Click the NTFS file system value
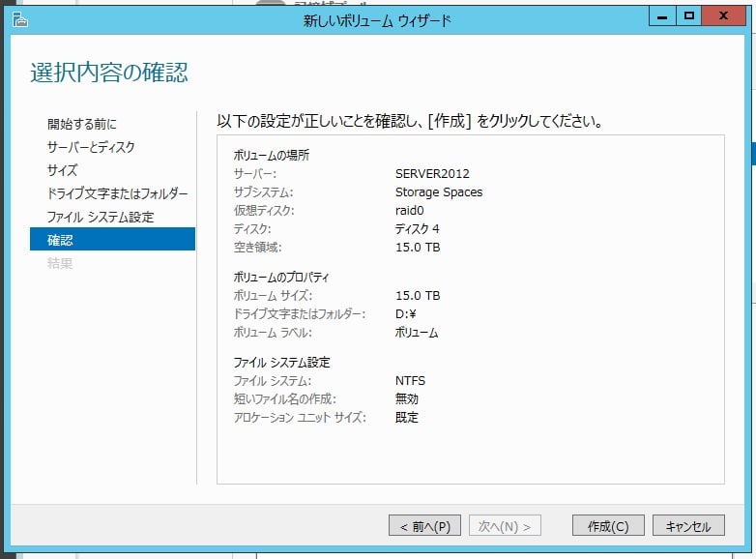Viewport: 756px width, 559px height. point(410,380)
